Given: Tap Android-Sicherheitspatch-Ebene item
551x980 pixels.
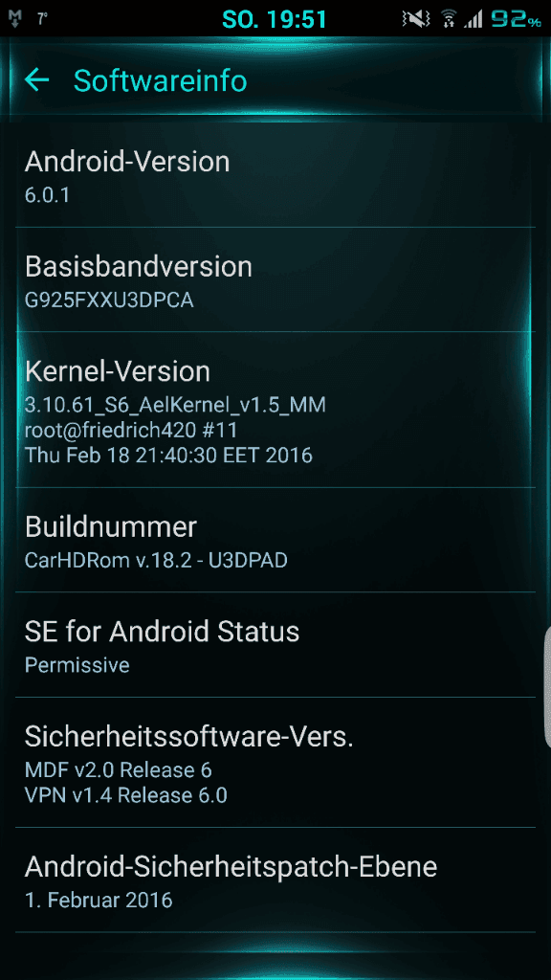Looking at the screenshot, I should click(x=275, y=880).
